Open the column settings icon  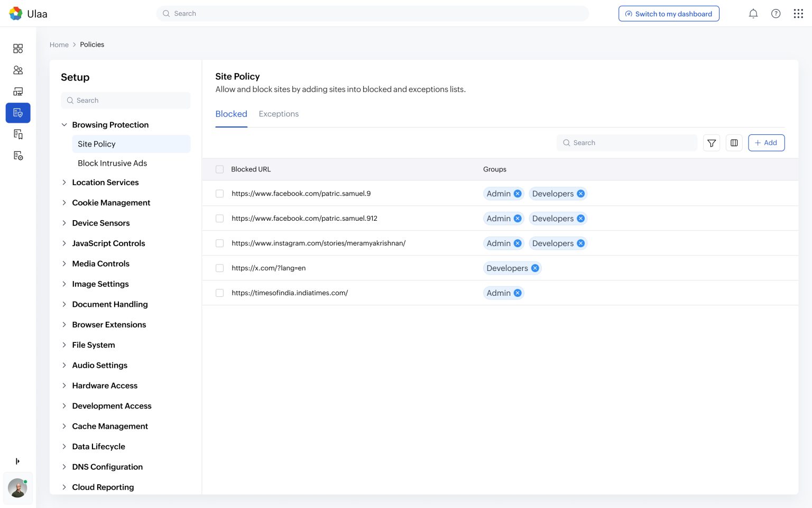[x=734, y=143]
